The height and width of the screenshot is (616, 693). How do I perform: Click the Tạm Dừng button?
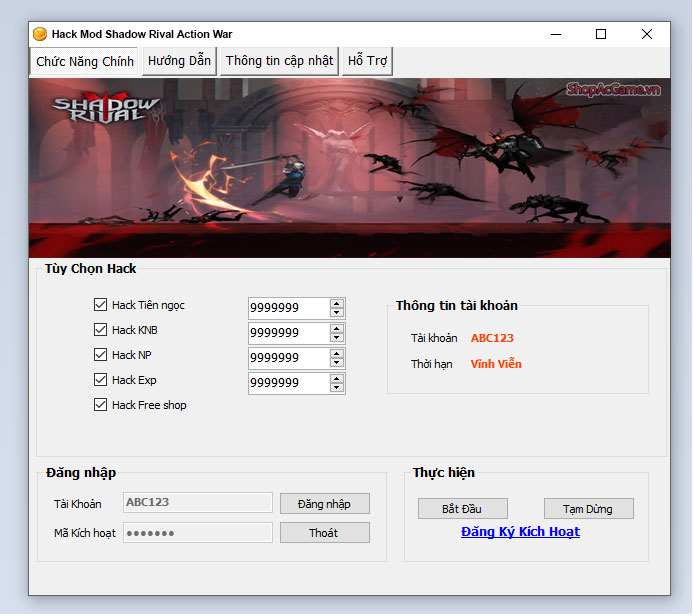click(x=589, y=509)
